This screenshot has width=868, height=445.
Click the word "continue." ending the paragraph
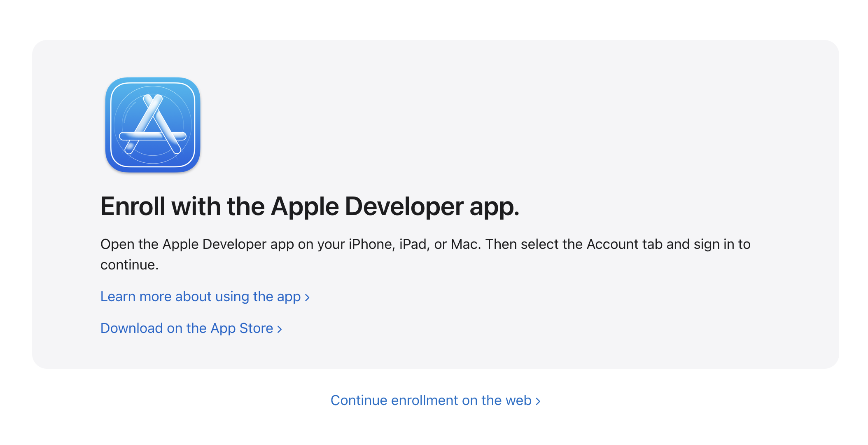coord(129,265)
